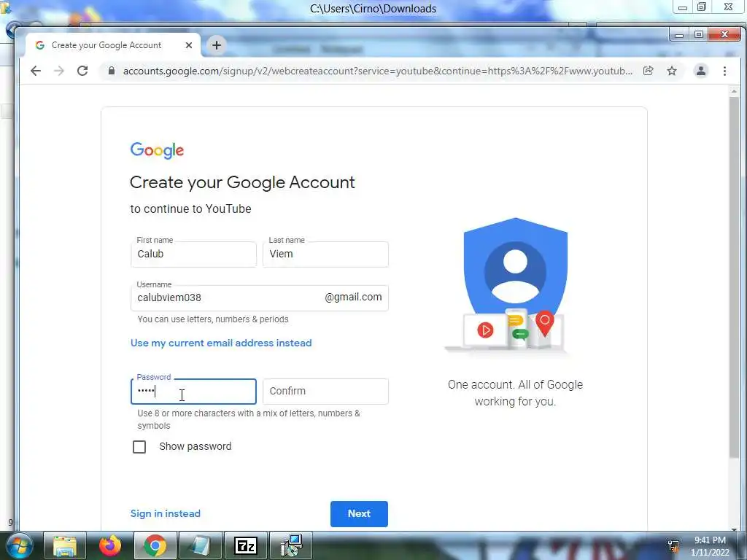
Task: Click the Sign in instead link
Action: 166,513
